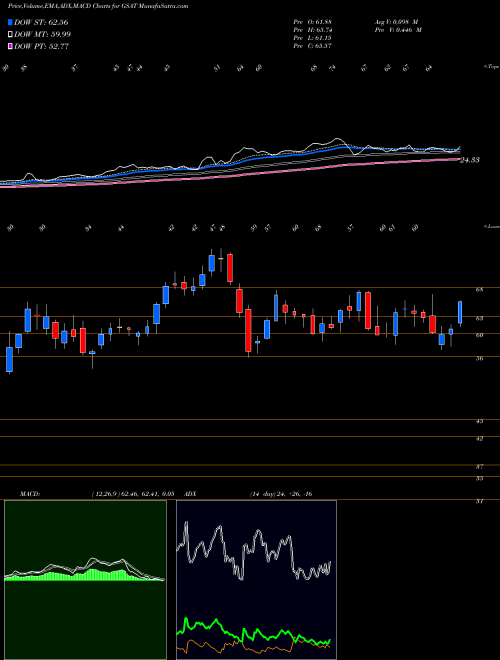The width and height of the screenshot is (500, 660).
Task: Click the 37 price level label
Action: point(480,467)
